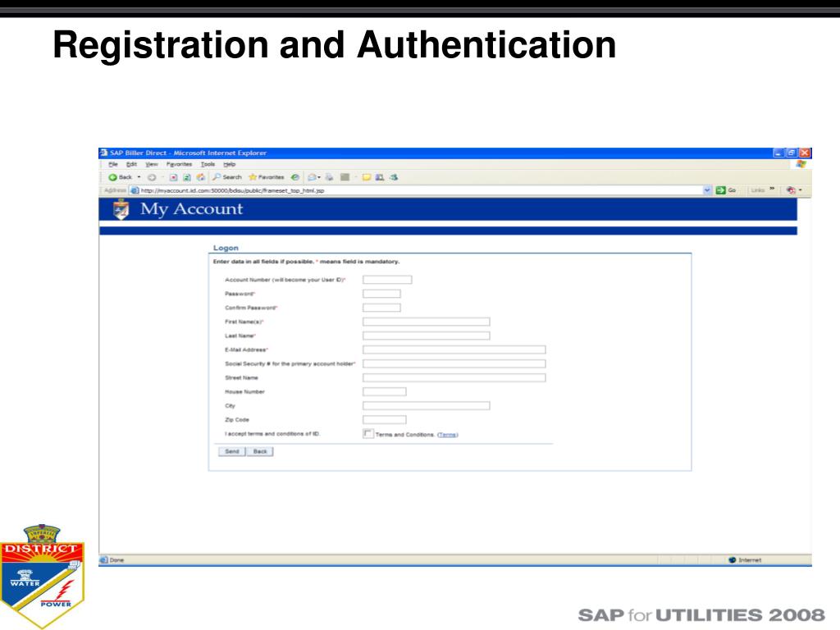The width and height of the screenshot is (840, 630).
Task: Click the Last Name input field
Action: point(427,336)
